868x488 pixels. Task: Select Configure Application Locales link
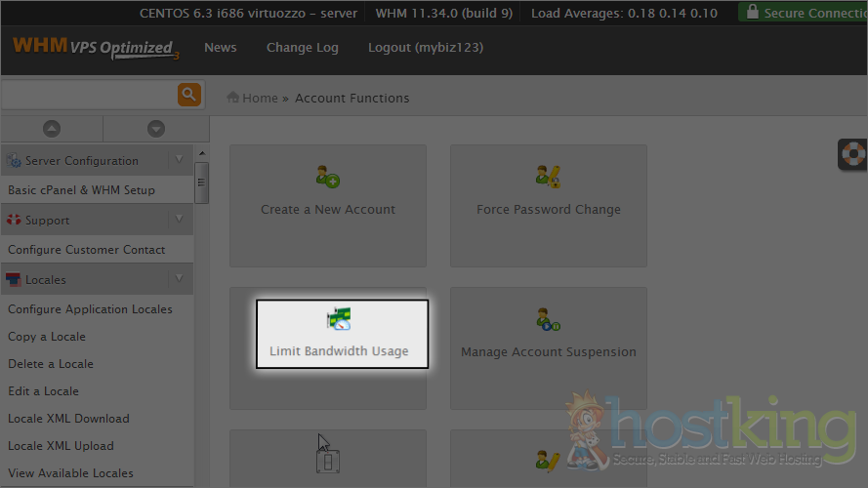click(90, 309)
